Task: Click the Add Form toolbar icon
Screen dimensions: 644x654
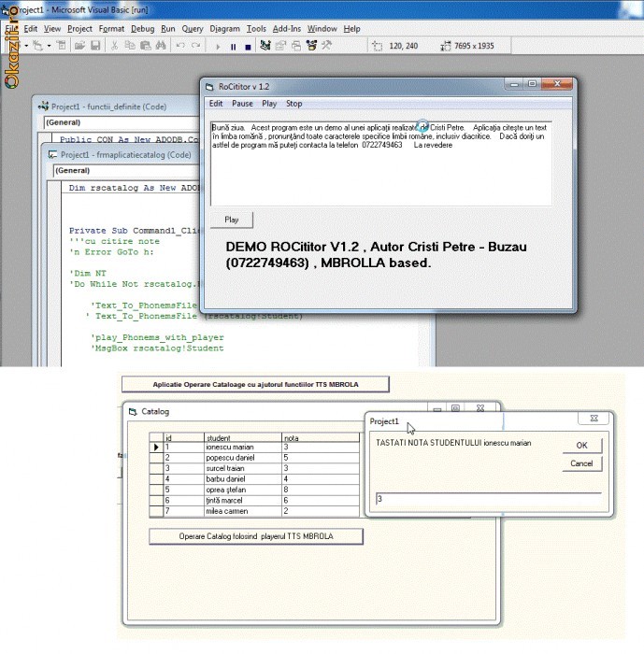Action: (37, 45)
